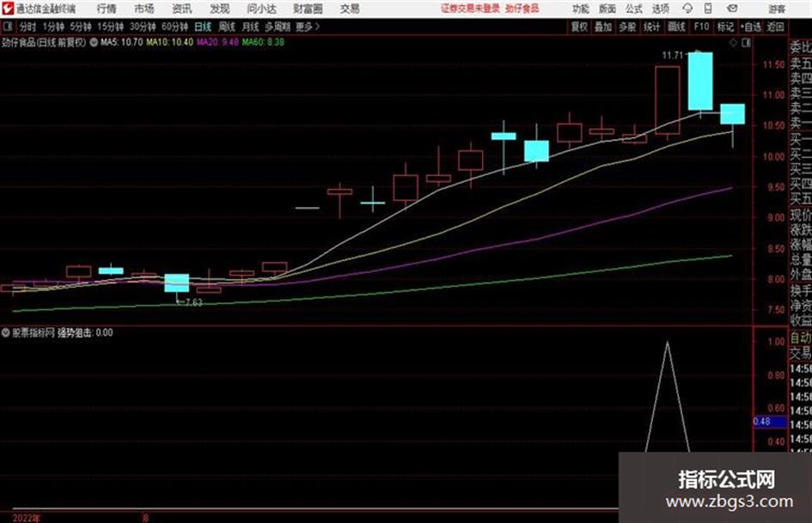Open the 选项 menu
This screenshot has height=523, width=812.
click(x=660, y=9)
